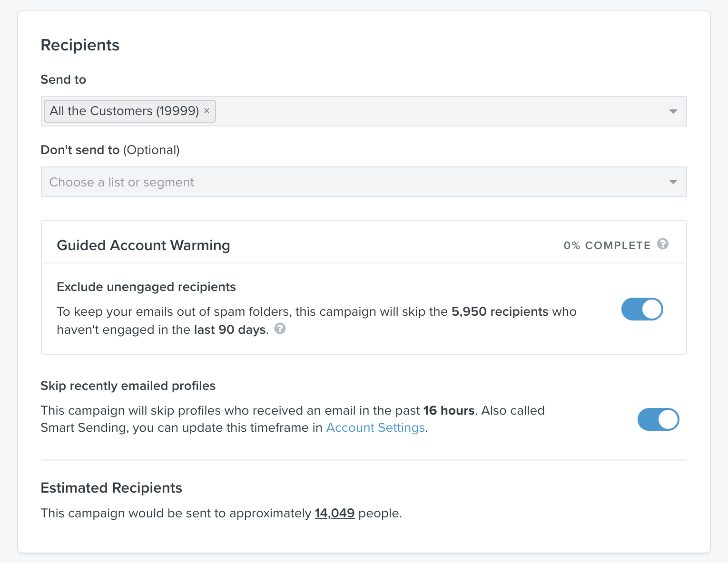Click the Skip recently emailed profiles heading
This screenshot has height=563, width=728.
click(x=128, y=386)
